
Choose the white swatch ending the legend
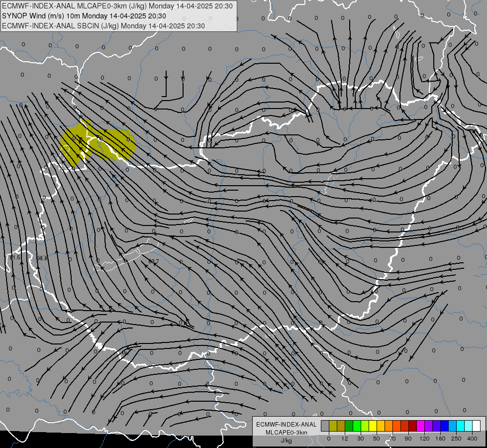pos(476,426)
